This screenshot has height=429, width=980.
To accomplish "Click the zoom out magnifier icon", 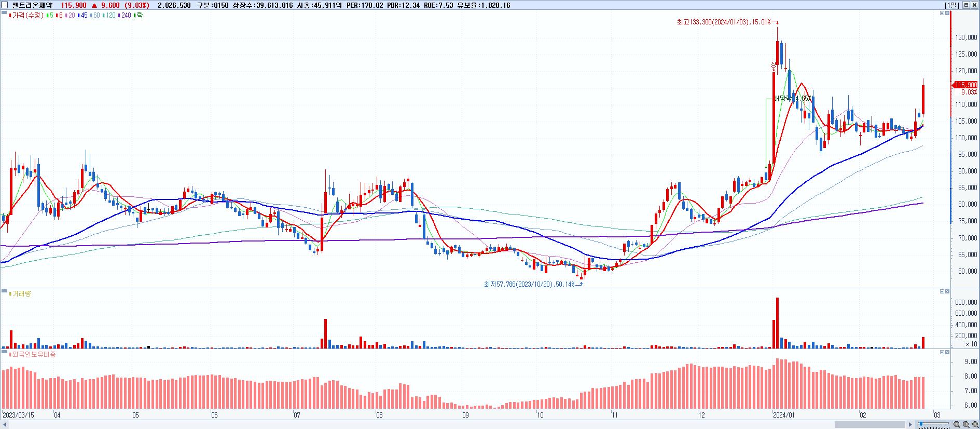I will coord(957,425).
